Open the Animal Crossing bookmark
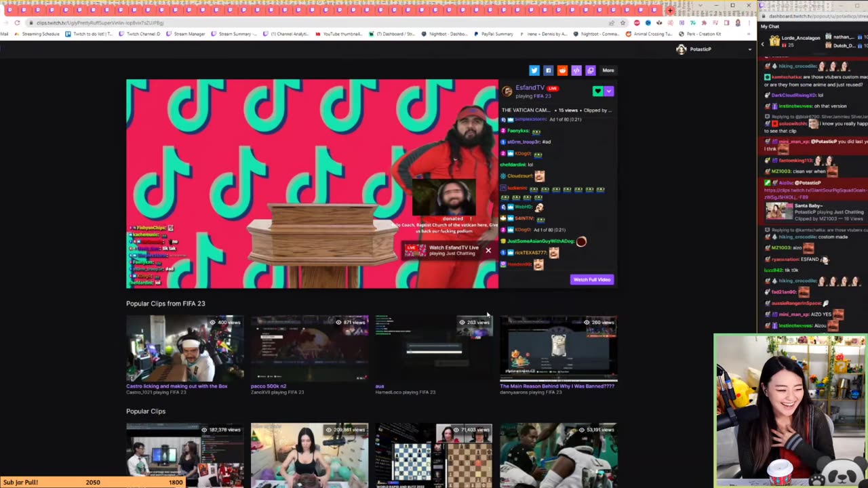Viewport: 868px width, 488px height. pyautogui.click(x=649, y=34)
